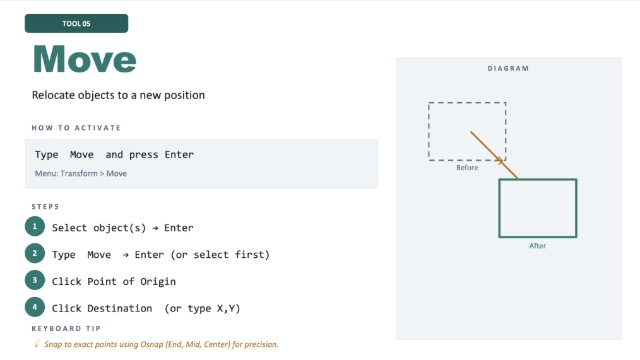The image size is (640, 360).
Task: Select step 1 numbered circle icon
Action: click(x=35, y=227)
